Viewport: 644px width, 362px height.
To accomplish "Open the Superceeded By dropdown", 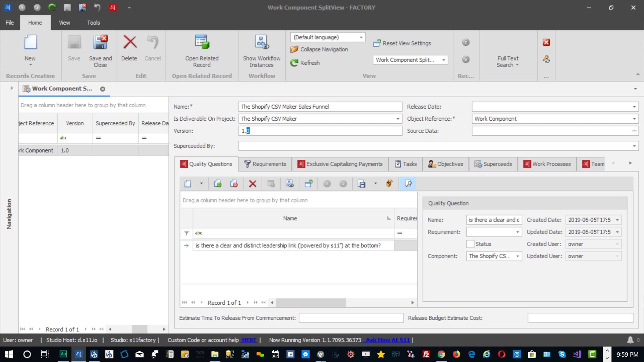I will click(x=634, y=146).
